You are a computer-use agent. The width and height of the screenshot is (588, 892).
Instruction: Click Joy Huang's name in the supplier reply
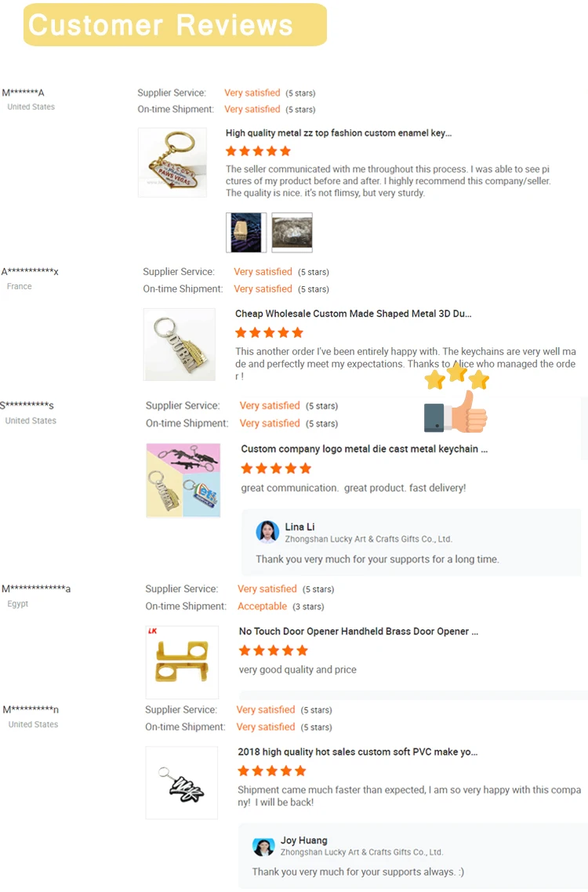point(304,840)
